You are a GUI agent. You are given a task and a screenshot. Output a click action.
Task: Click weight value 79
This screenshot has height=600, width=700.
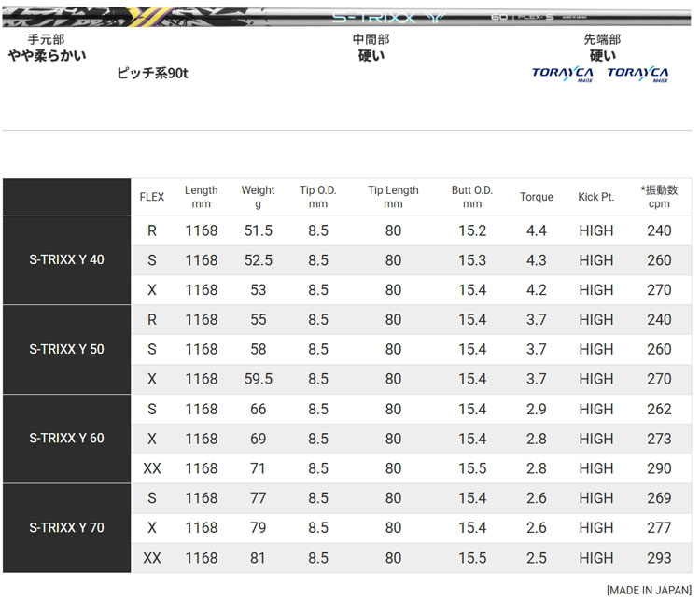pos(258,527)
